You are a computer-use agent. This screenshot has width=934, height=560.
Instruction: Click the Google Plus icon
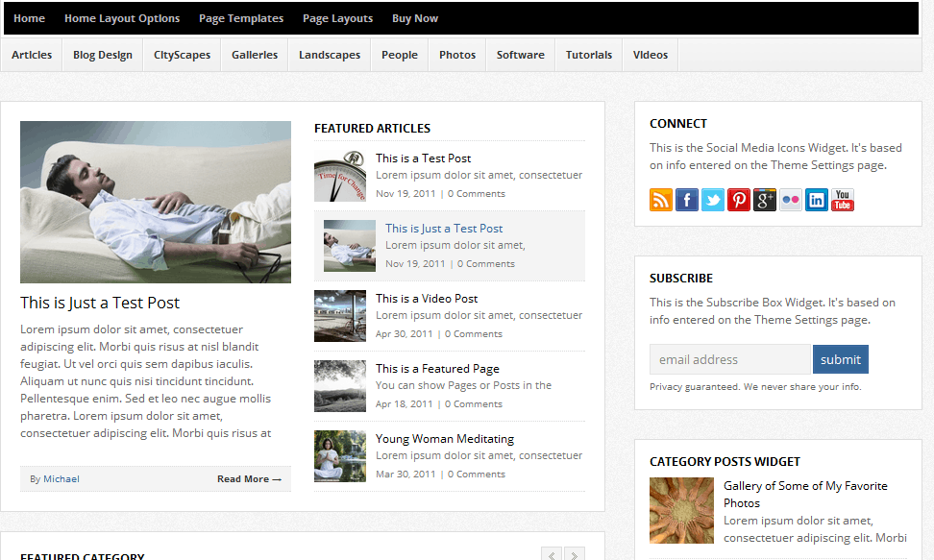coord(765,200)
